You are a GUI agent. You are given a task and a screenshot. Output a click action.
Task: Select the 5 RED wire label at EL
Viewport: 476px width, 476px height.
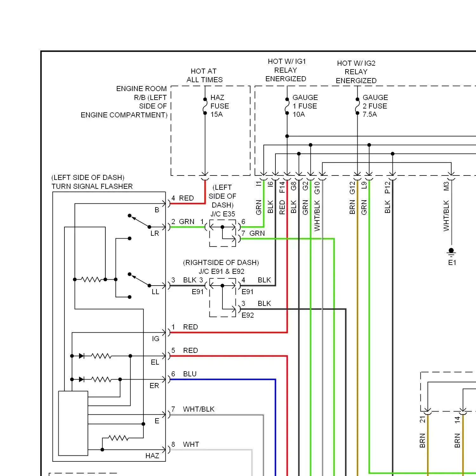tap(185, 351)
